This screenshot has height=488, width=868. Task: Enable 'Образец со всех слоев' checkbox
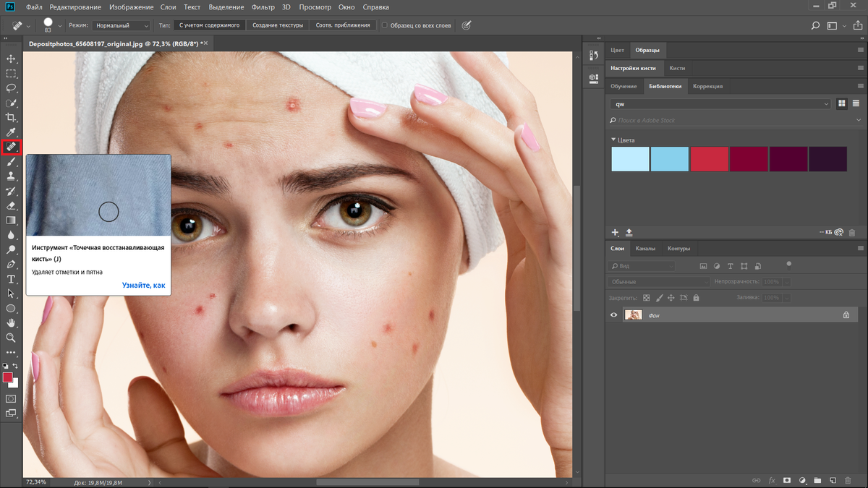pos(385,25)
